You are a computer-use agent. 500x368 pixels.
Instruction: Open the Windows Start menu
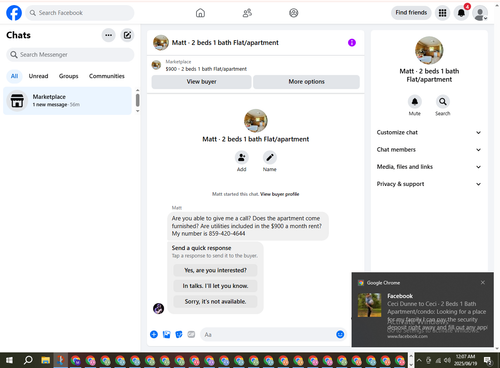9,360
